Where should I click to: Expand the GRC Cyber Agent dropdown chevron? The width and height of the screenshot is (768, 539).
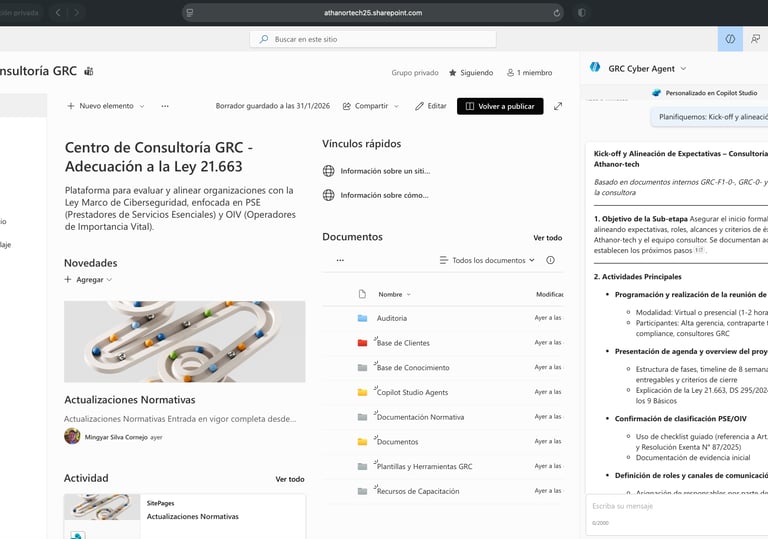pyautogui.click(x=683, y=69)
